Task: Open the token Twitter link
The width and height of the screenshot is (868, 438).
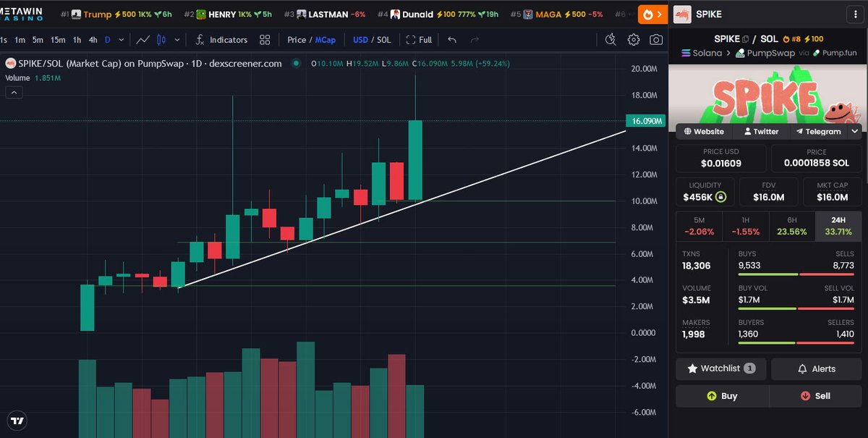Action: tap(760, 132)
